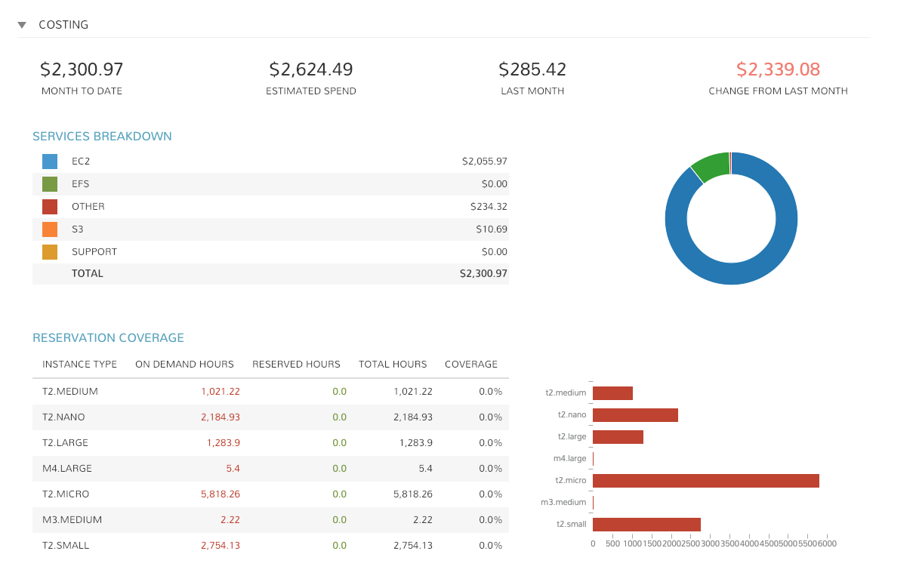Select the t2.nano bar in chart

coord(635,415)
